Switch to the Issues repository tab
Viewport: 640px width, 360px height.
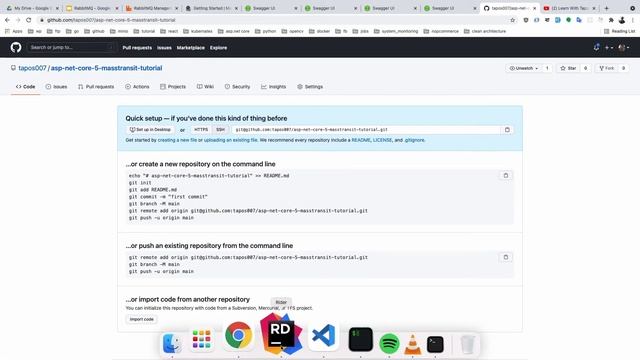[x=56, y=87]
